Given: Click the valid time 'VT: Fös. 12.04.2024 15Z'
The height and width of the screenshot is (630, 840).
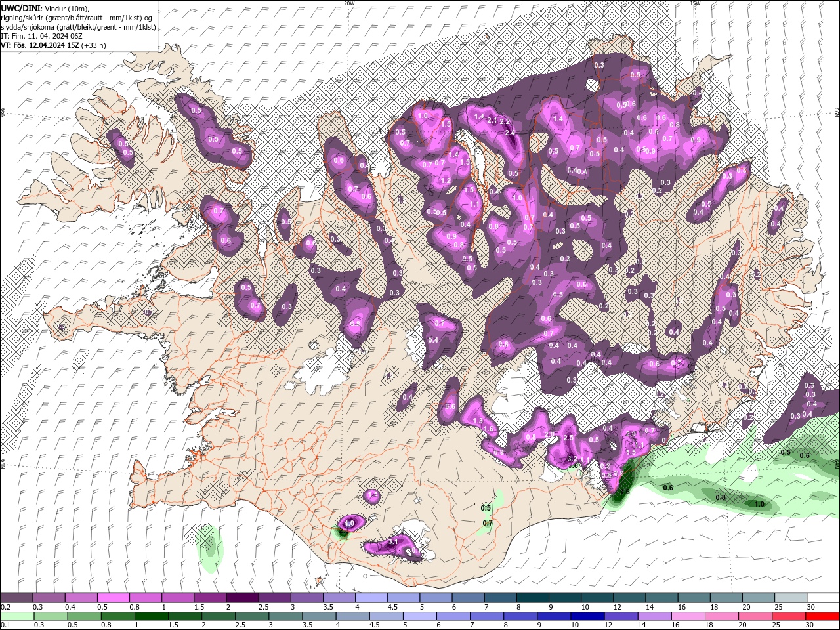Looking at the screenshot, I should (x=39, y=45).
